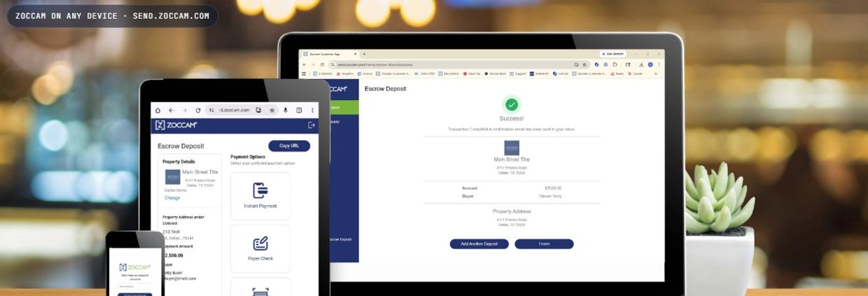Click forward arrow in tablet browser
868x296 pixels.
click(x=184, y=110)
